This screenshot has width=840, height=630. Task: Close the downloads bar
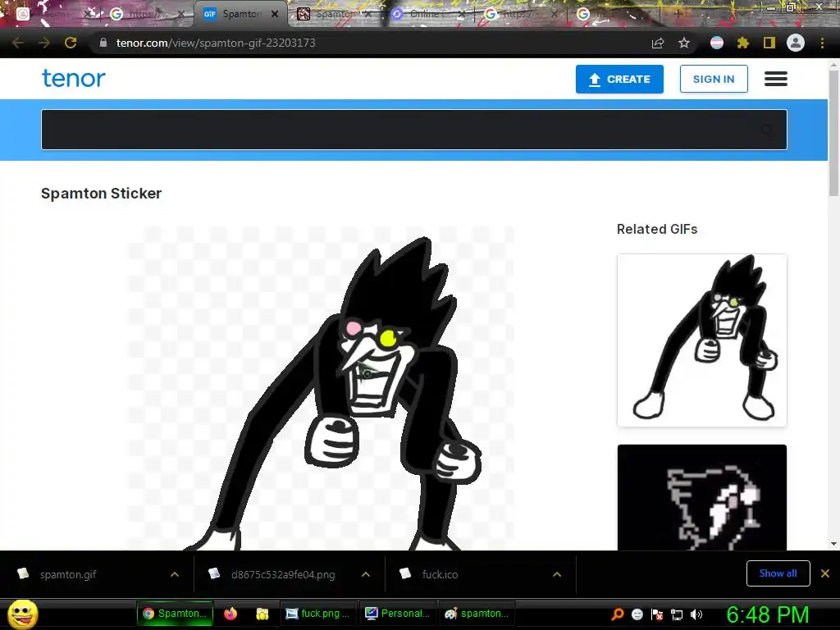tap(825, 573)
